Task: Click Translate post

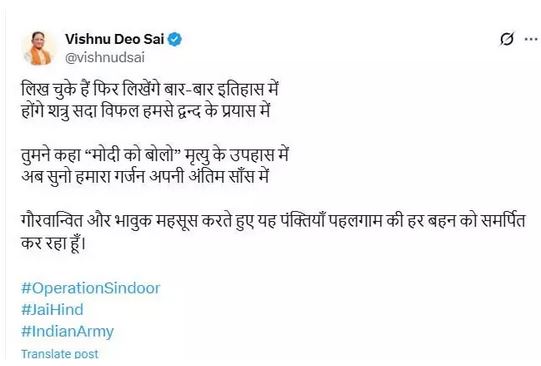Action: pos(60,354)
